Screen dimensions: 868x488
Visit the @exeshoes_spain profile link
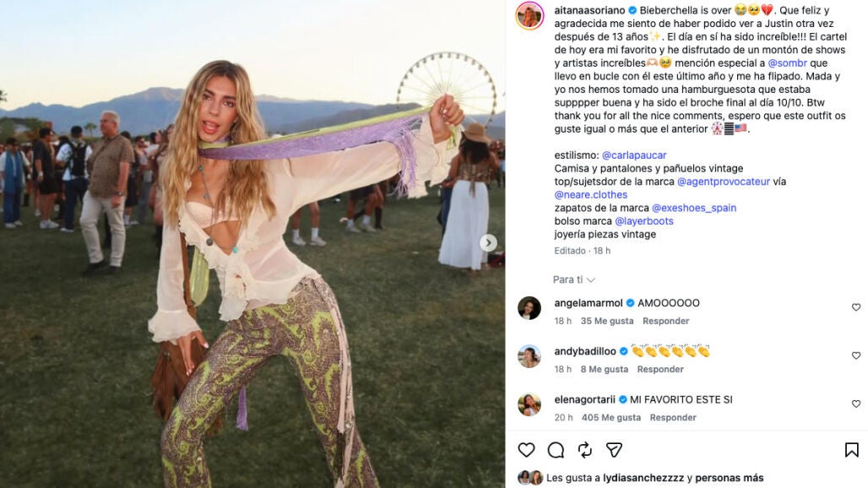click(x=693, y=208)
